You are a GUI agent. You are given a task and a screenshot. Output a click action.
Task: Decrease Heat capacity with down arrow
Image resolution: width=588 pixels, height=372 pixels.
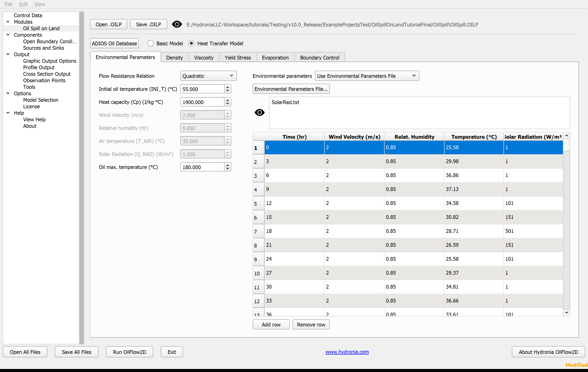pos(228,104)
